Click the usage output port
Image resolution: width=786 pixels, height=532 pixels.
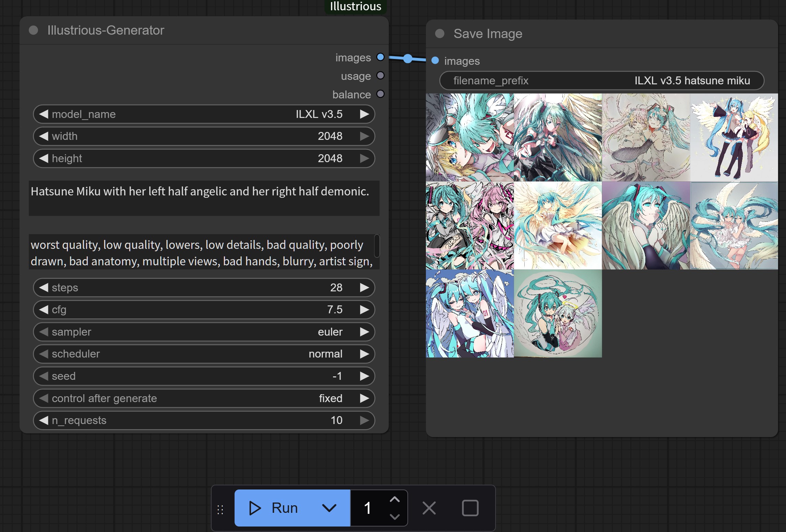[380, 75]
